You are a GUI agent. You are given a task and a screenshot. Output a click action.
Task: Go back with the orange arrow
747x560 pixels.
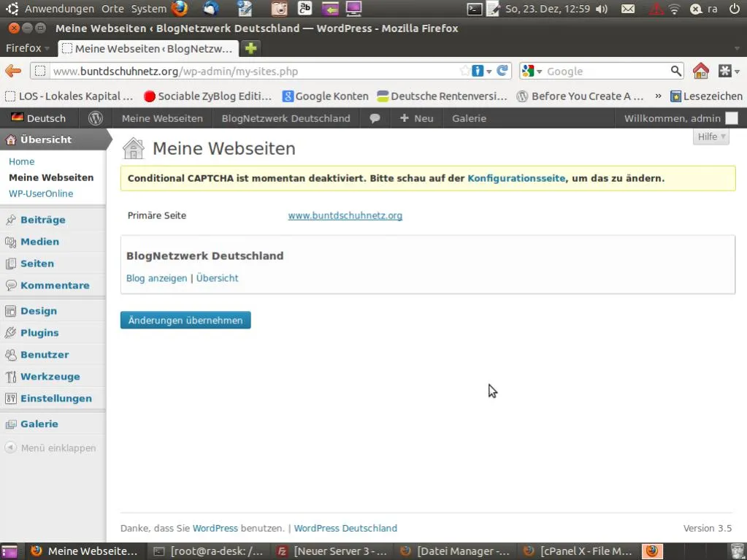click(13, 71)
